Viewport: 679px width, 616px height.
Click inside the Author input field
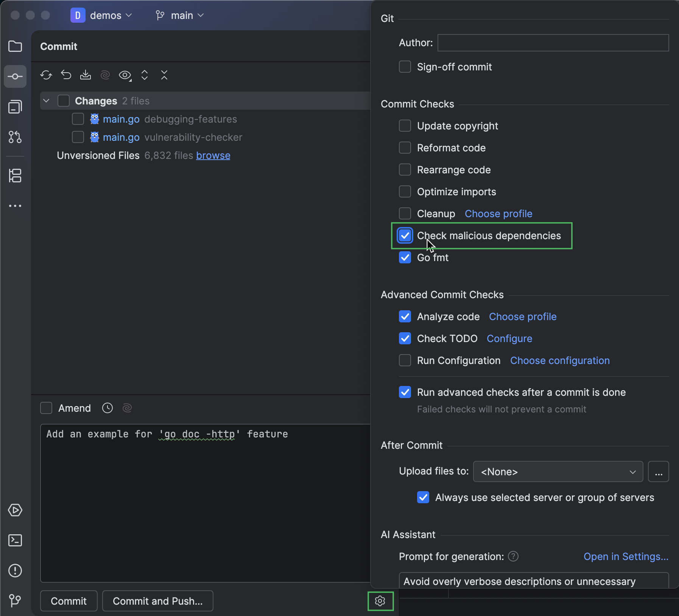(x=552, y=43)
